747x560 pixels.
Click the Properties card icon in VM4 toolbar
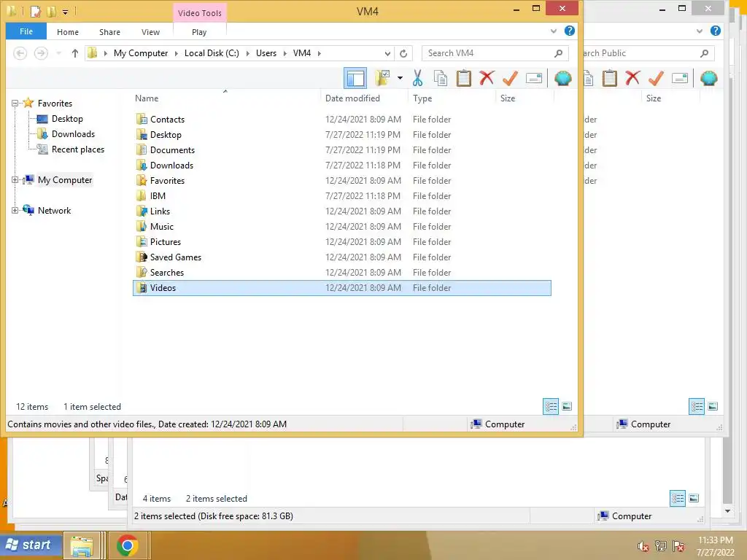[x=533, y=78]
